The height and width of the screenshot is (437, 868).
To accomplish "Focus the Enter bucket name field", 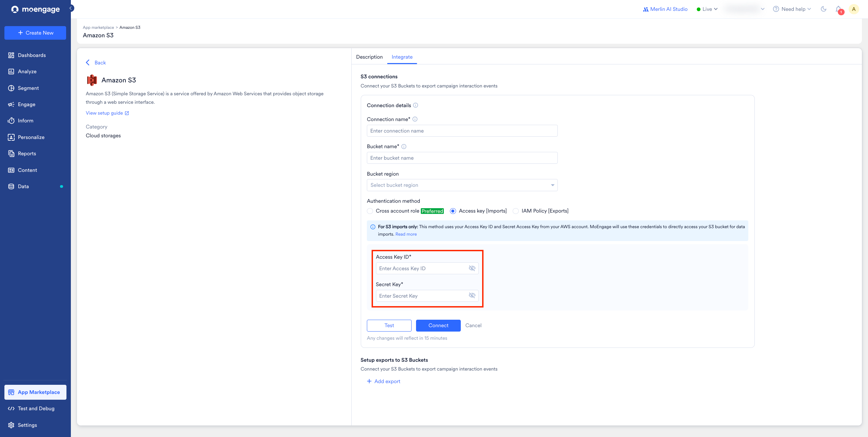I will pyautogui.click(x=462, y=158).
